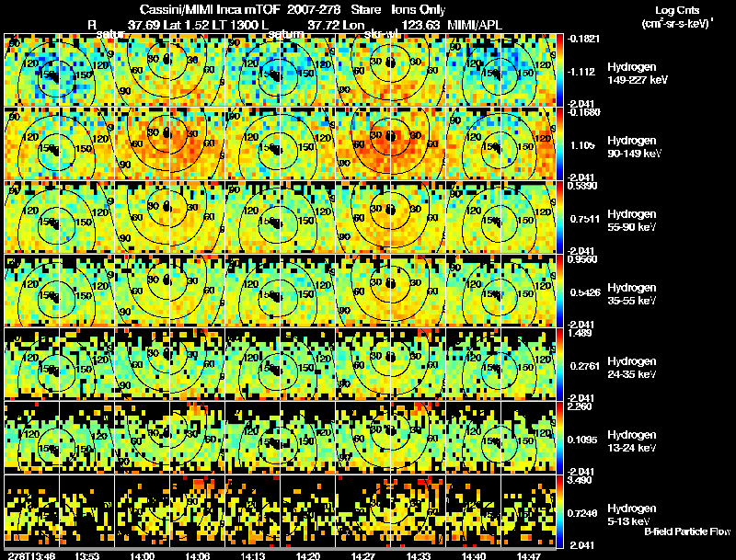Viewport: 736px width, 560px height.
Task: Click the 0.2761 color scale midpoint value
Action: [585, 366]
